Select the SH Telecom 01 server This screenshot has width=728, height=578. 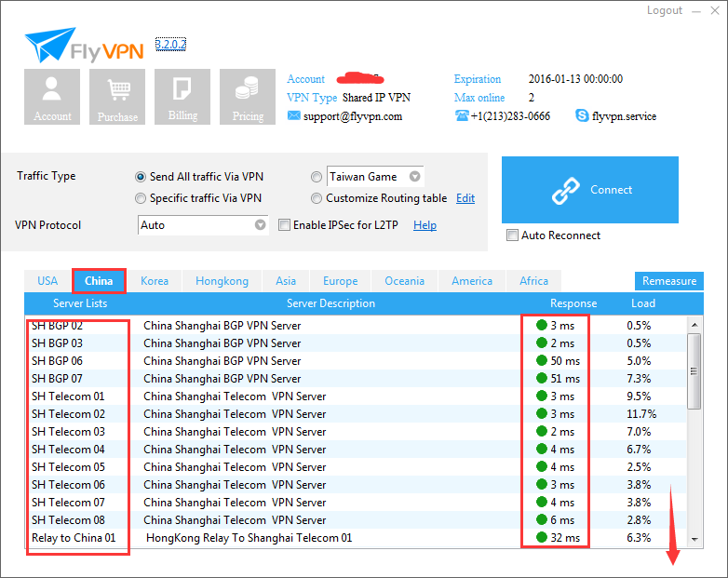click(x=357, y=396)
